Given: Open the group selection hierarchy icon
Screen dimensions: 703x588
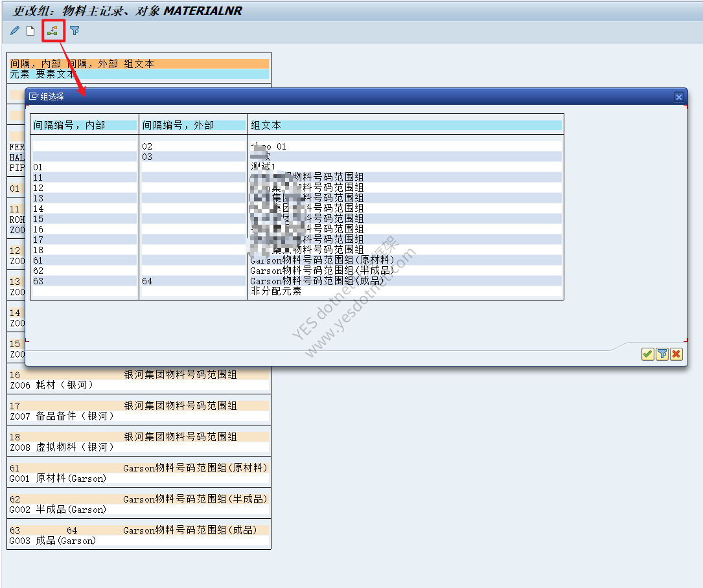Looking at the screenshot, I should 53,30.
